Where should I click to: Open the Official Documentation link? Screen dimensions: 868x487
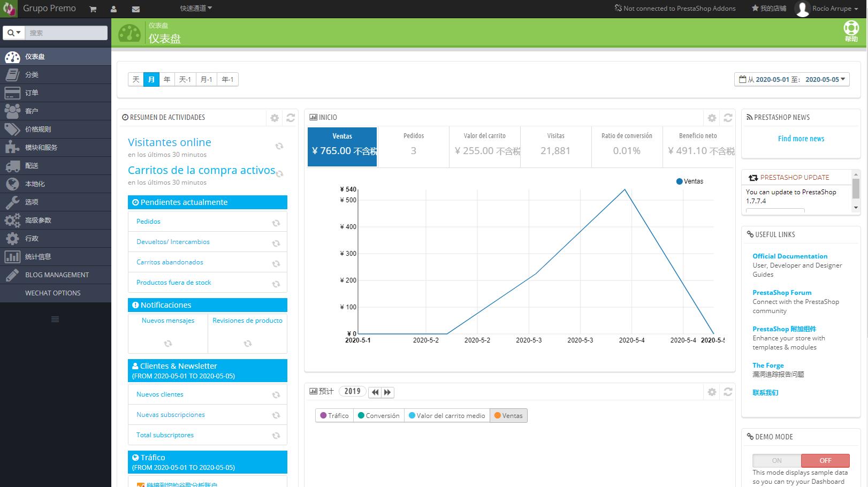(789, 256)
